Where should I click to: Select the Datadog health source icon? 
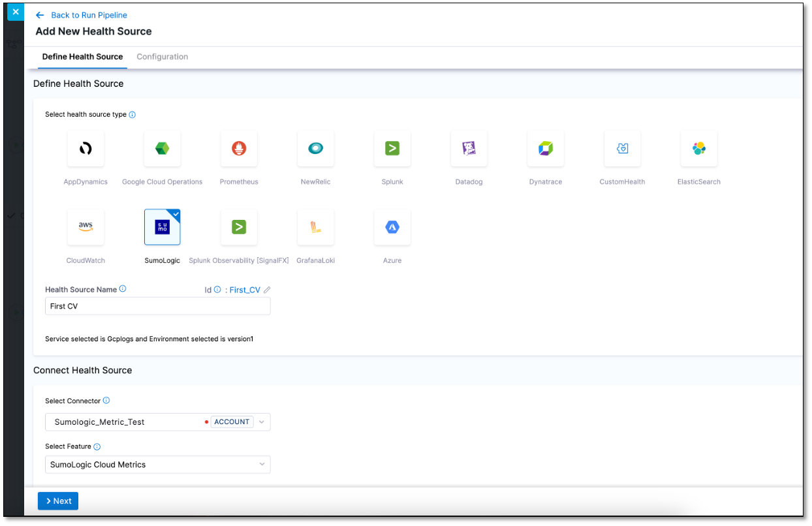[x=469, y=149]
